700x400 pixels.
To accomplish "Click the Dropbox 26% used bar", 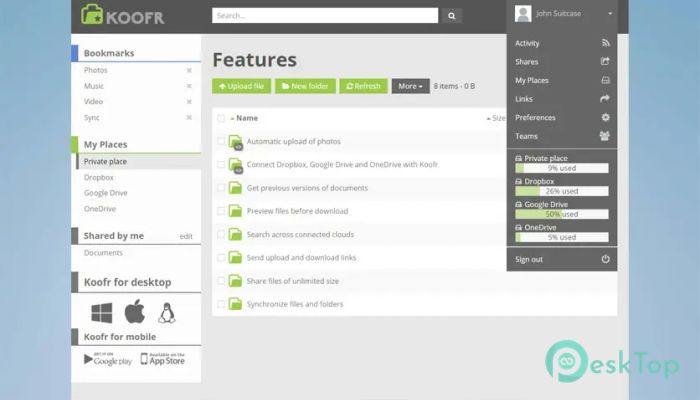I will click(562, 191).
